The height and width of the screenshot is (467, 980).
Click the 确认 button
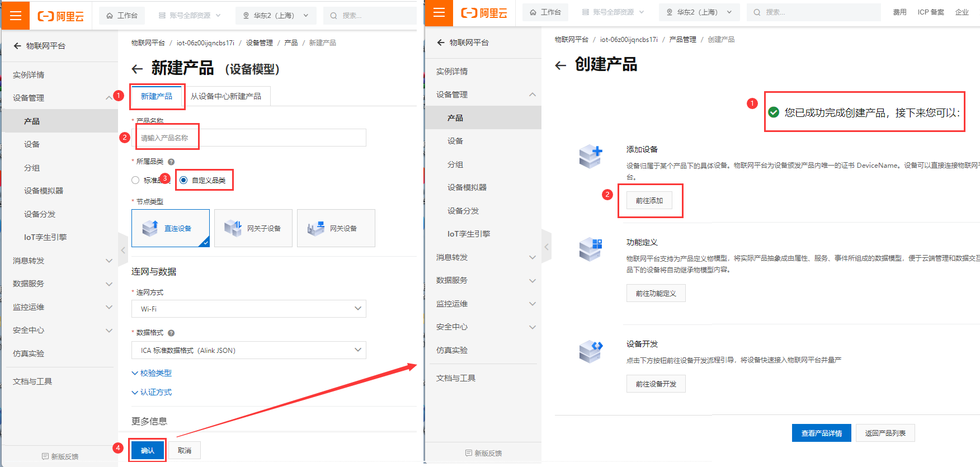coord(148,450)
